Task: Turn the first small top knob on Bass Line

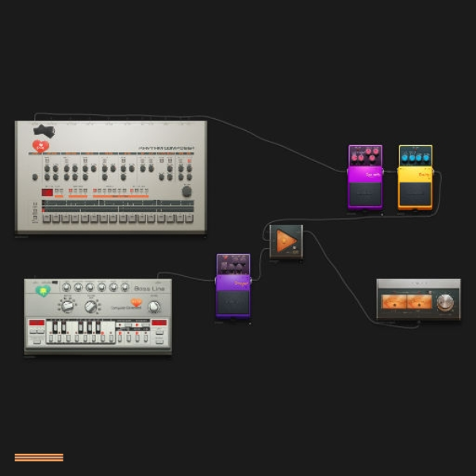Action: pyautogui.click(x=66, y=287)
